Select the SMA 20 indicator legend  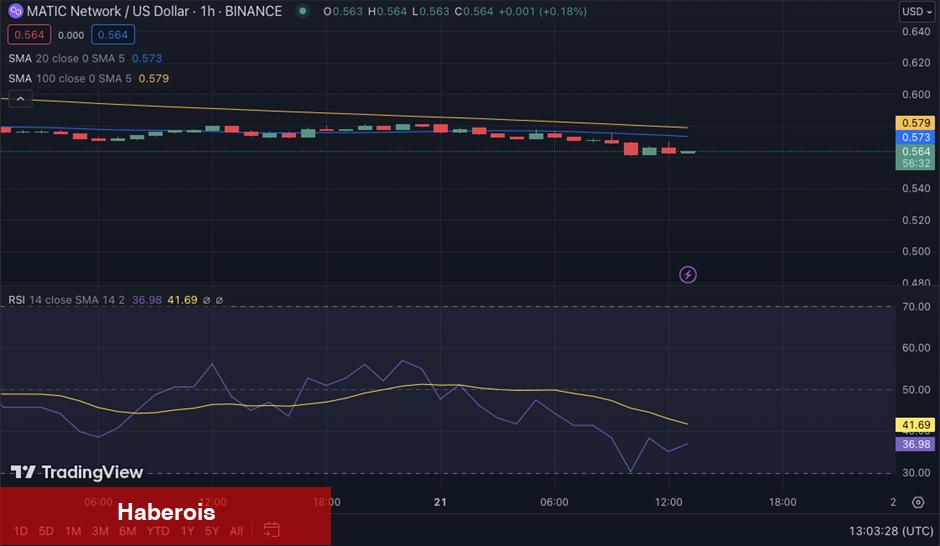coord(85,58)
